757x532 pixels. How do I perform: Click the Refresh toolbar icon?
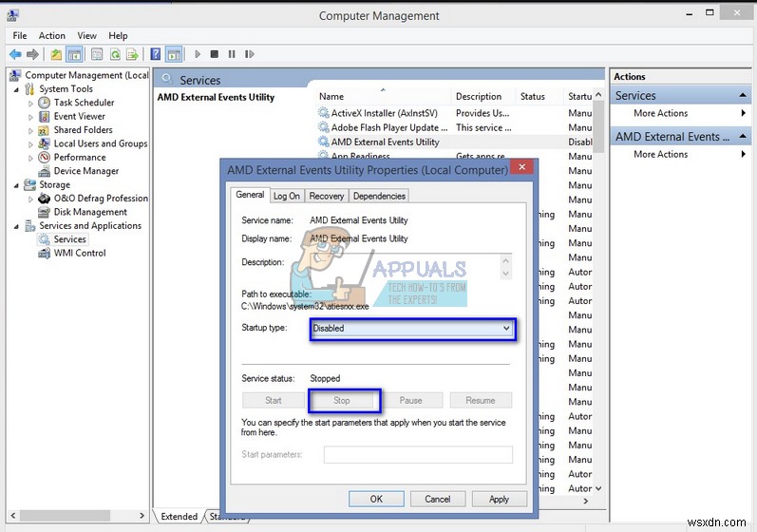[115, 54]
